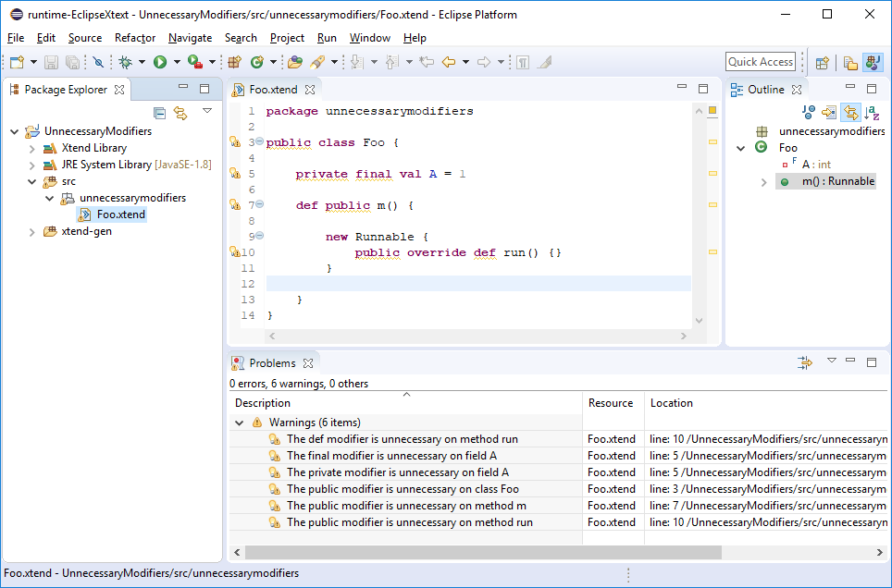Toggle Show Whitespace Characters pilcrow button
Image resolution: width=892 pixels, height=588 pixels.
[523, 62]
